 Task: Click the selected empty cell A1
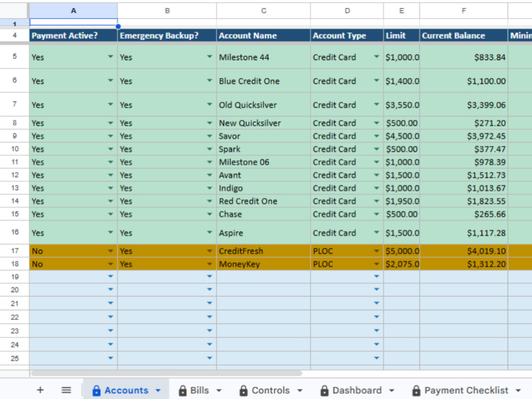click(73, 22)
